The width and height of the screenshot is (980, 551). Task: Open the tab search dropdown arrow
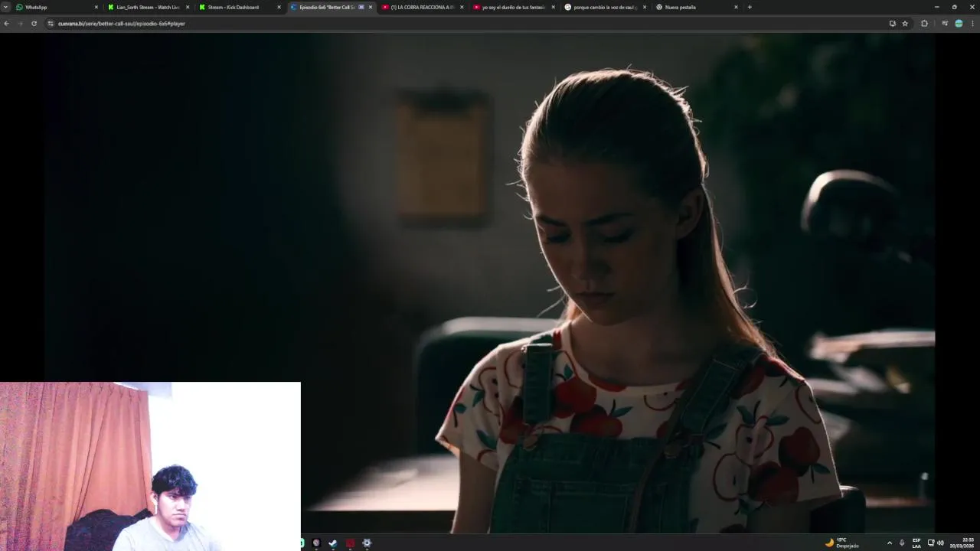[5, 7]
